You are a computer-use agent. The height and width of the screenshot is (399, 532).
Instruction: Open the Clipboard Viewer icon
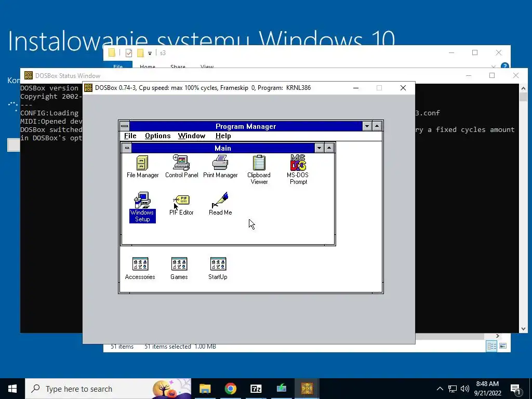point(259,170)
